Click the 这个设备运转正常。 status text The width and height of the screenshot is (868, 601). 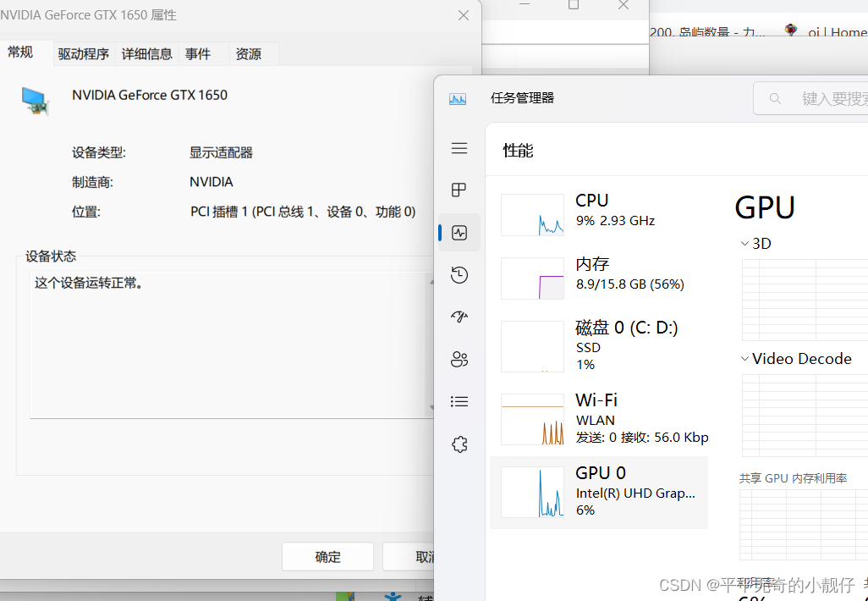[x=89, y=283]
